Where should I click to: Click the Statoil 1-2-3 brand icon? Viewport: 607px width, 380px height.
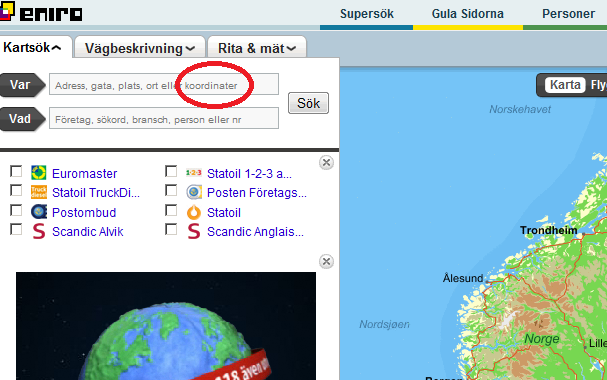point(194,173)
